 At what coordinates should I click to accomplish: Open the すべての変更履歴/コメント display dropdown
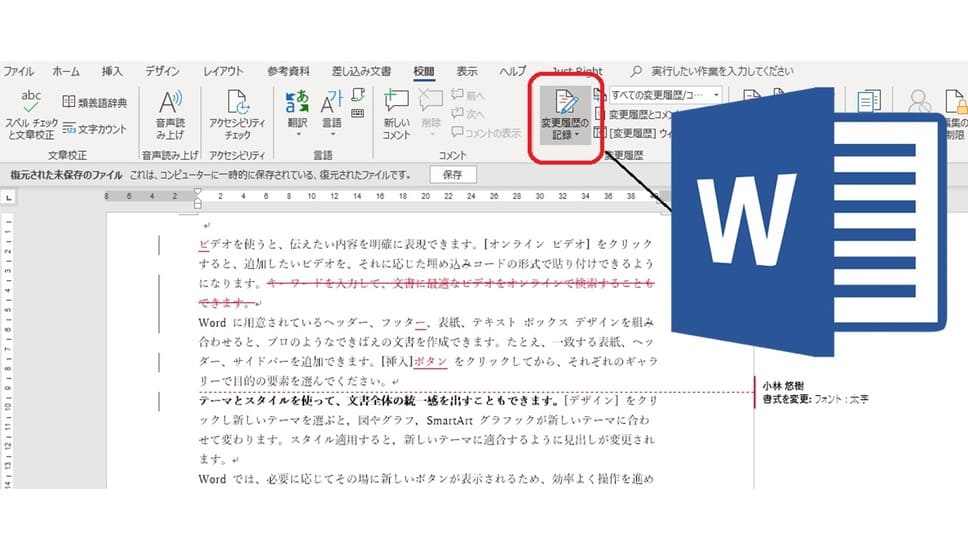click(x=666, y=95)
